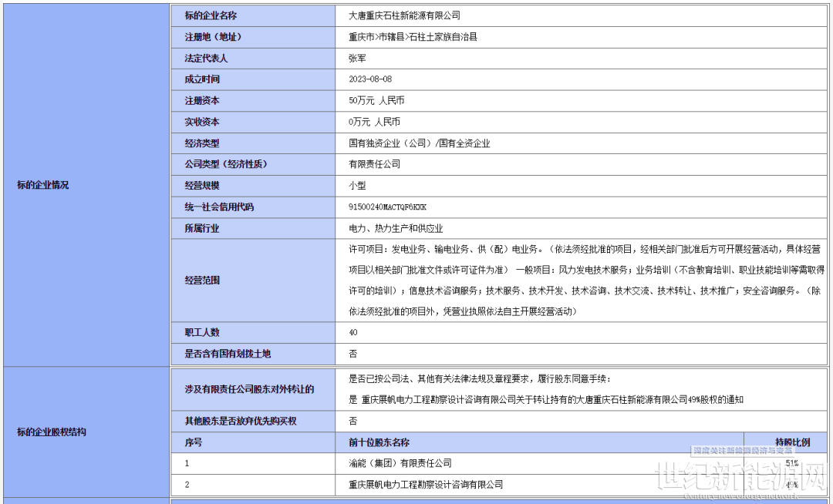Select paid-in capital value 0万元 人民币
This screenshot has height=504, width=833.
tap(374, 122)
